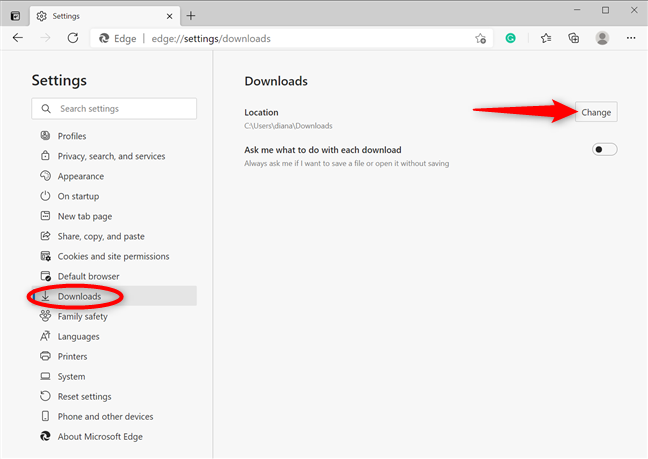The height and width of the screenshot is (459, 648).
Task: Select Downloads in the settings sidebar
Action: [x=114, y=296]
